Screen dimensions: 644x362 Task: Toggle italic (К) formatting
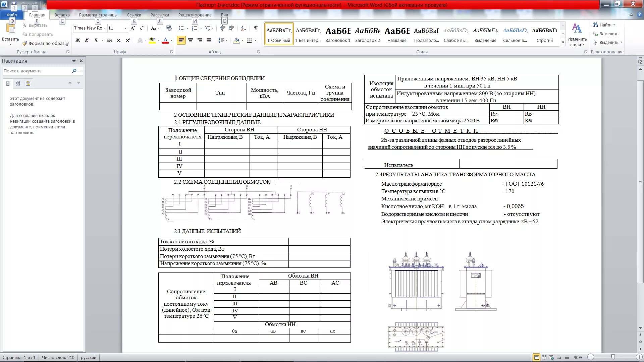(x=87, y=40)
